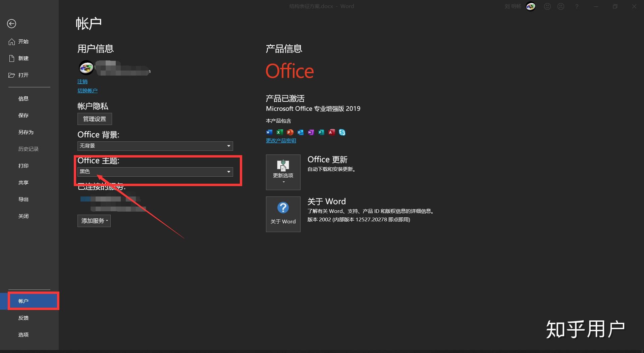Click the Access product icon
This screenshot has height=353, width=644.
(x=332, y=132)
